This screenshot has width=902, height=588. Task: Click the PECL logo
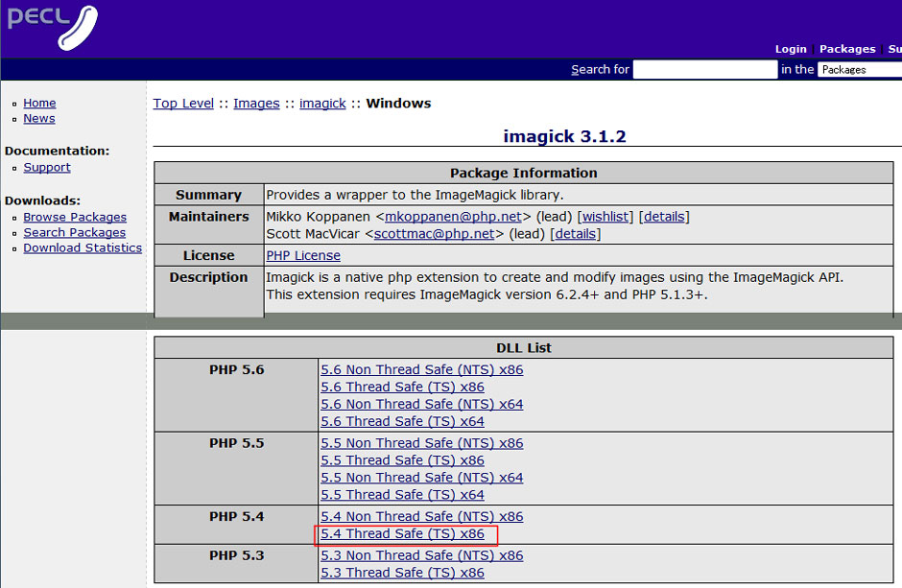pos(53,27)
